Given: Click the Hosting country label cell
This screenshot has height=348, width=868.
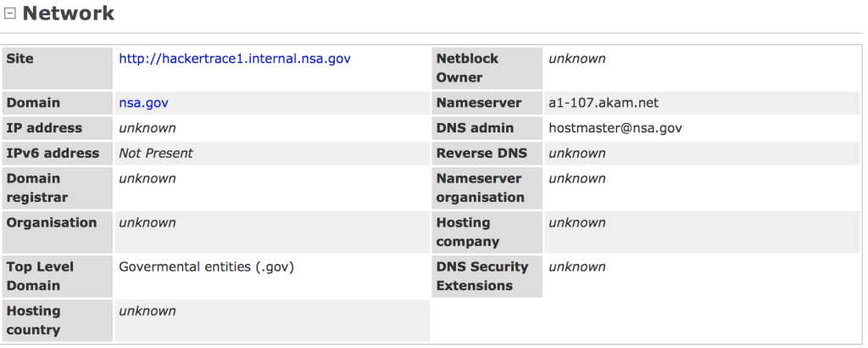Looking at the screenshot, I should tap(33, 320).
